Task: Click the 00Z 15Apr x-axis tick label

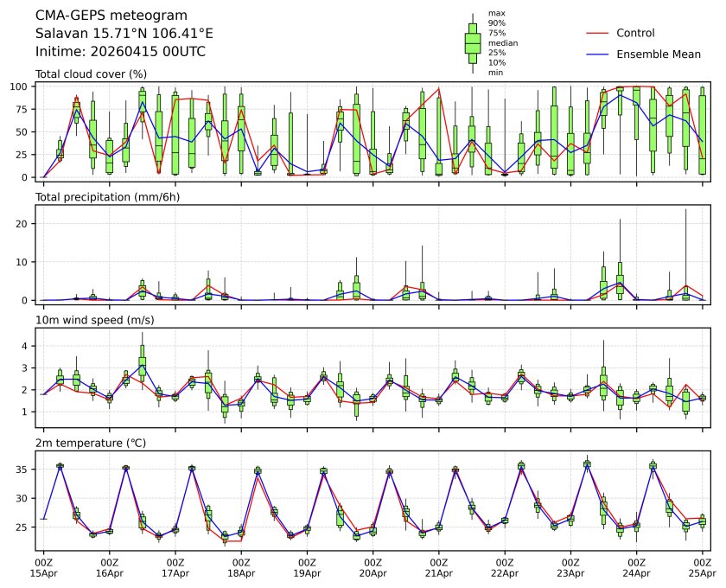Action: 43,567
